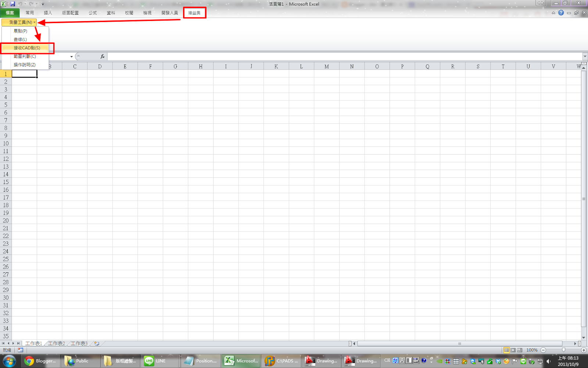Click the zoom slider handle
588x368 pixels.
pyautogui.click(x=563, y=350)
